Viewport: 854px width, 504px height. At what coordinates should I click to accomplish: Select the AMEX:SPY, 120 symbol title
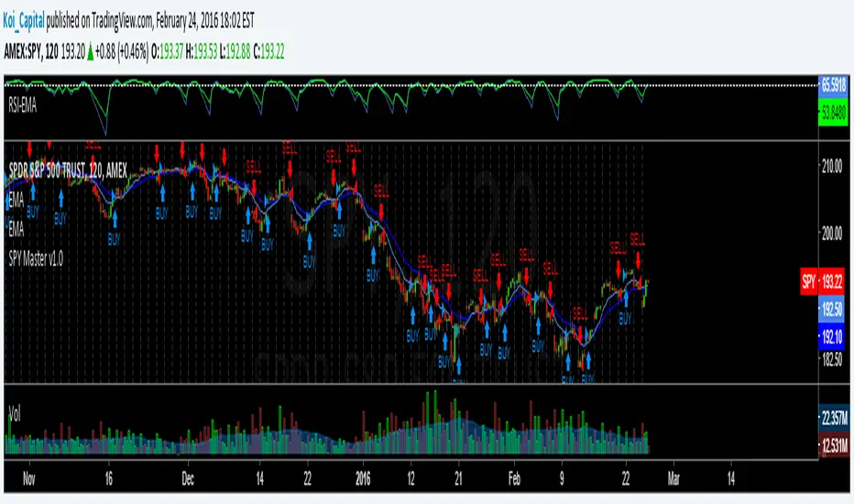coord(31,51)
